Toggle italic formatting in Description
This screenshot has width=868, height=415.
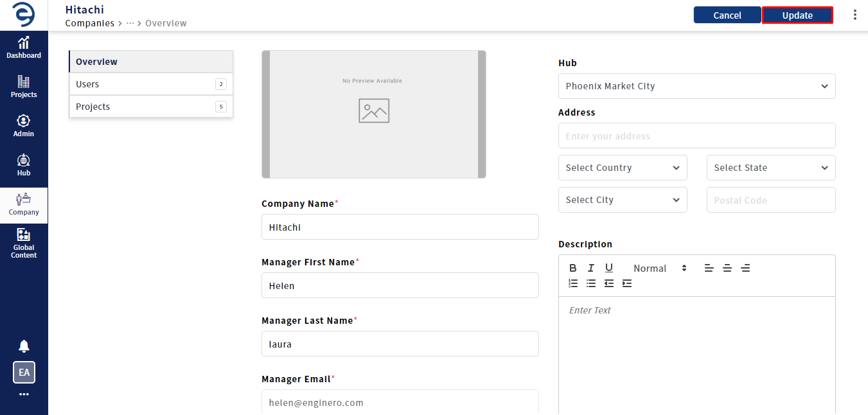pos(591,268)
